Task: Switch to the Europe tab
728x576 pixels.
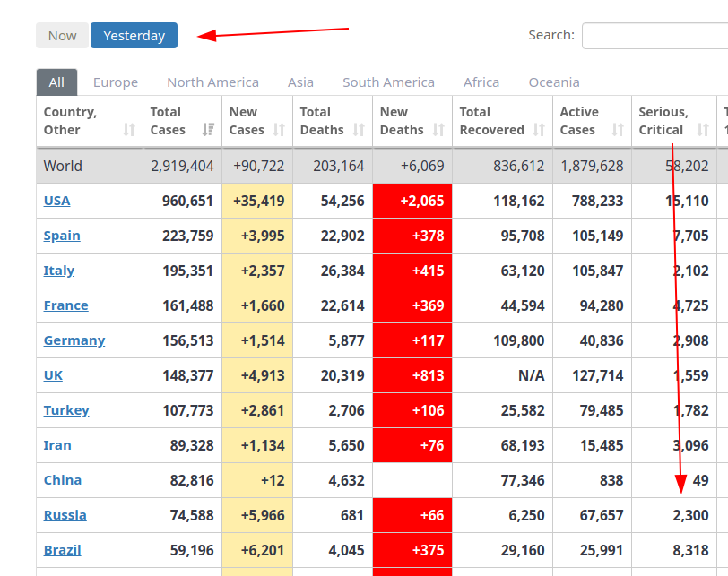Action: 116,82
